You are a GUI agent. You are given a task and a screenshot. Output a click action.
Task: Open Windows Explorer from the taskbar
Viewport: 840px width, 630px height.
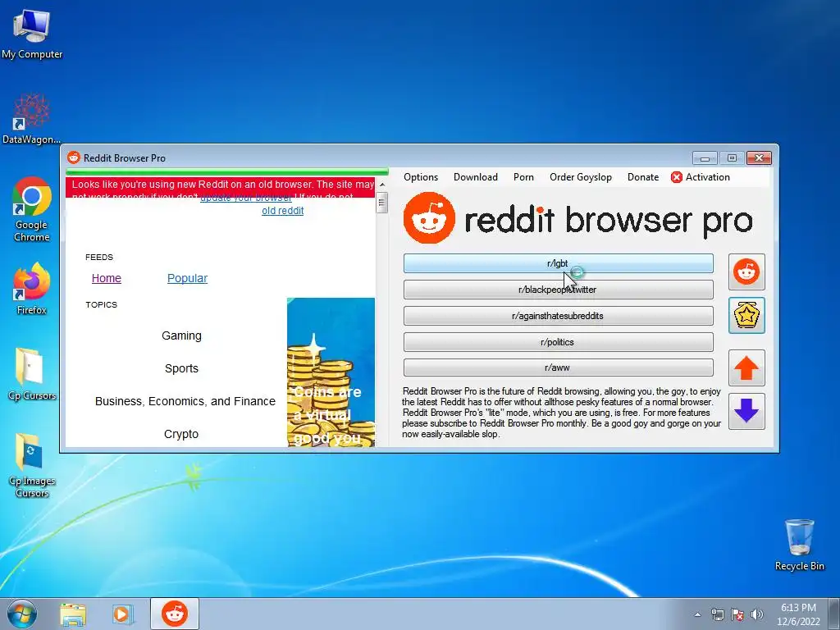(73, 614)
